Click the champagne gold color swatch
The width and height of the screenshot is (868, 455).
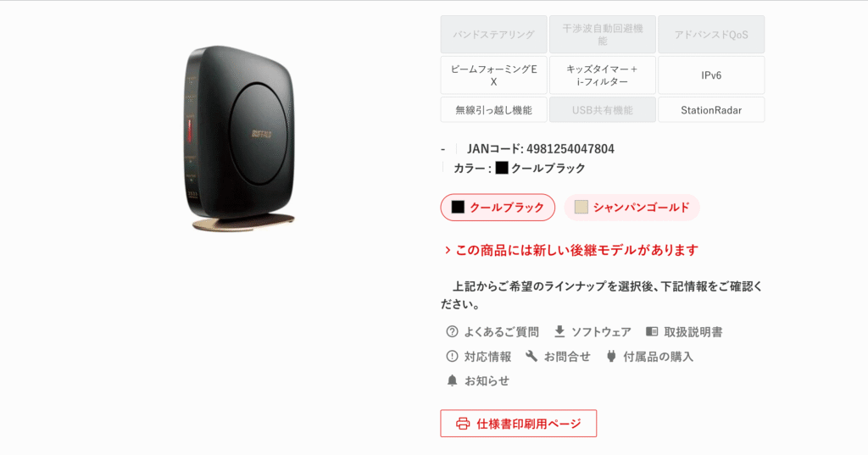[x=581, y=207]
